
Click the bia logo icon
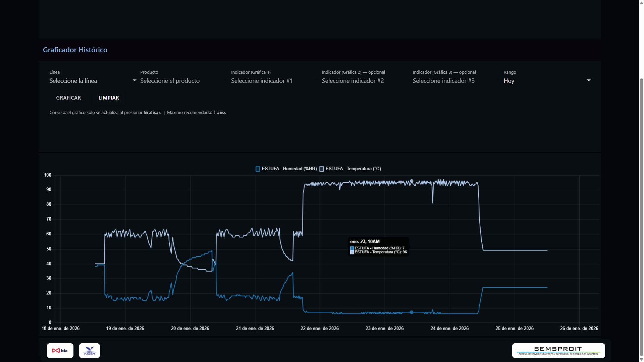pyautogui.click(x=60, y=351)
